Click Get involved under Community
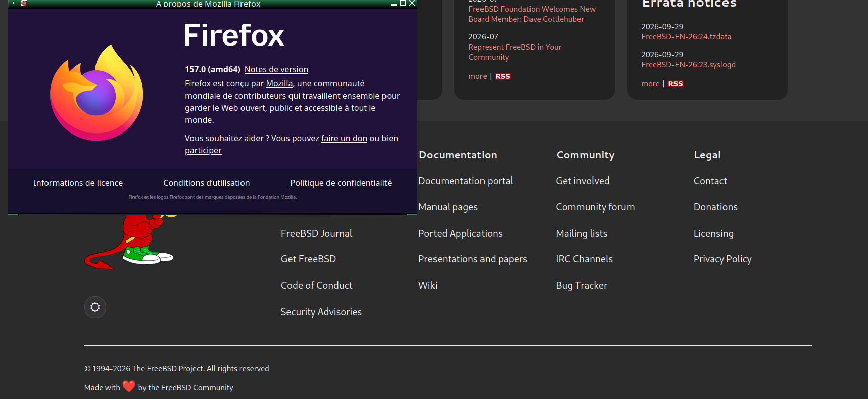This screenshot has height=399, width=868. (x=583, y=181)
